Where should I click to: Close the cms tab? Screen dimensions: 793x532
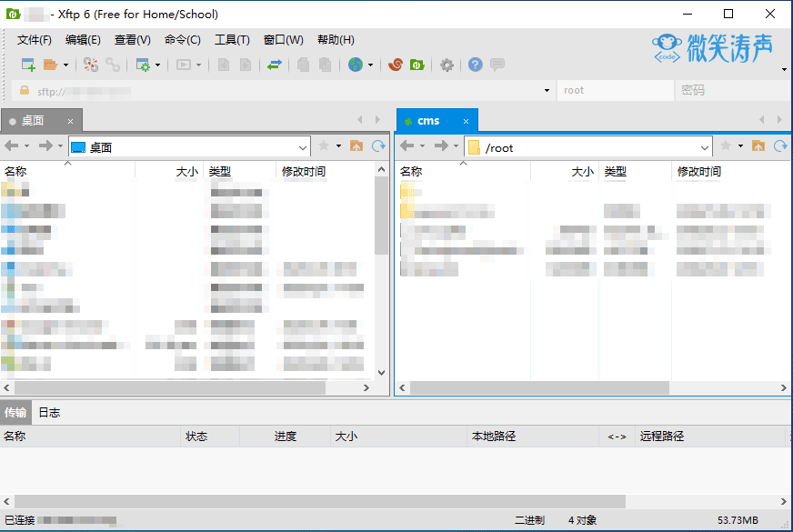[x=466, y=121]
